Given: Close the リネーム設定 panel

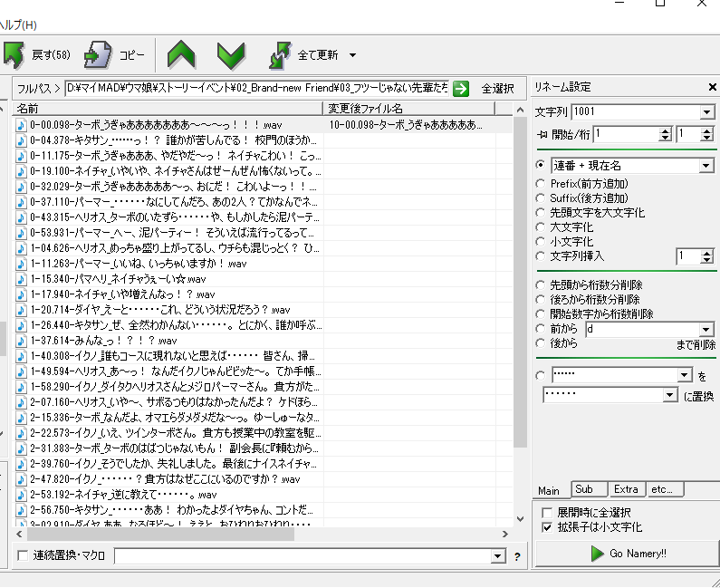Looking at the screenshot, I should pyautogui.click(x=712, y=87).
